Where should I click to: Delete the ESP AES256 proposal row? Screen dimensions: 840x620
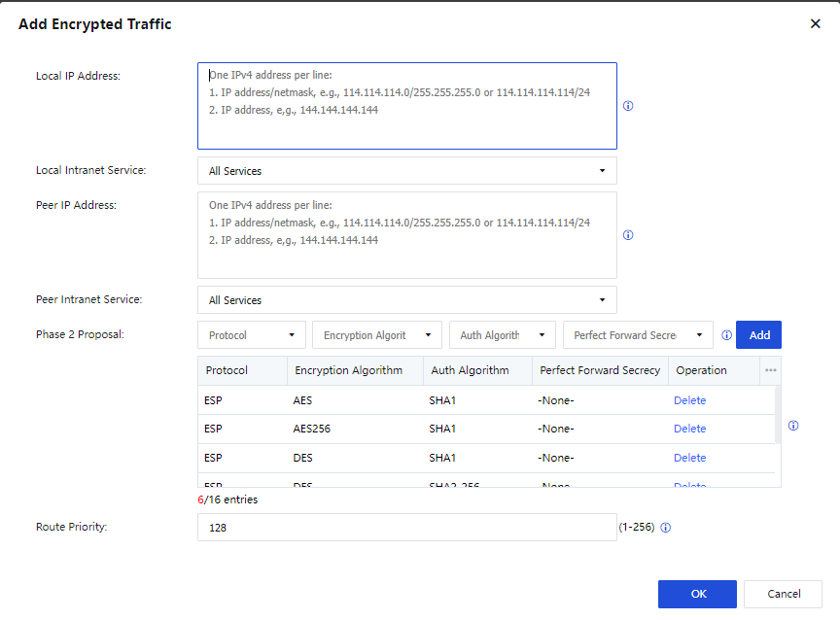point(689,429)
